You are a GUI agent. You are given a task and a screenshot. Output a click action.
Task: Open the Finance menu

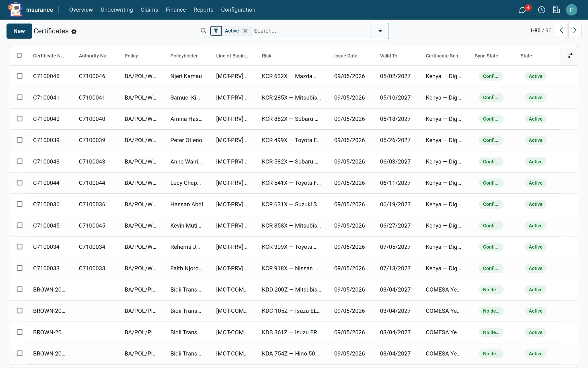tap(176, 10)
